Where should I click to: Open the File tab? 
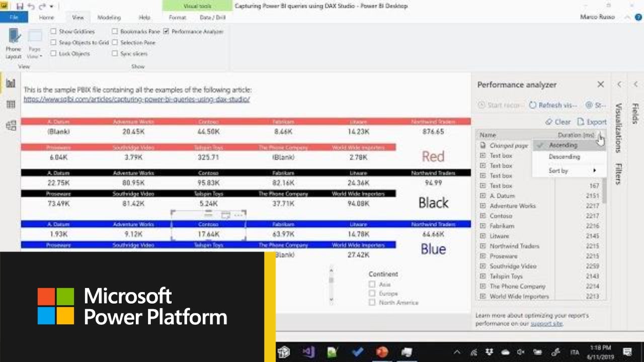[x=14, y=17]
